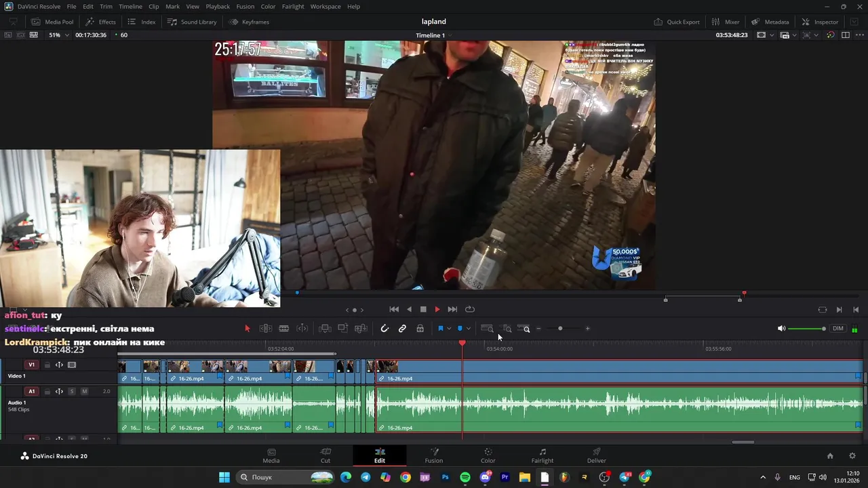
Task: Click the A1 track destination selector
Action: 31,391
